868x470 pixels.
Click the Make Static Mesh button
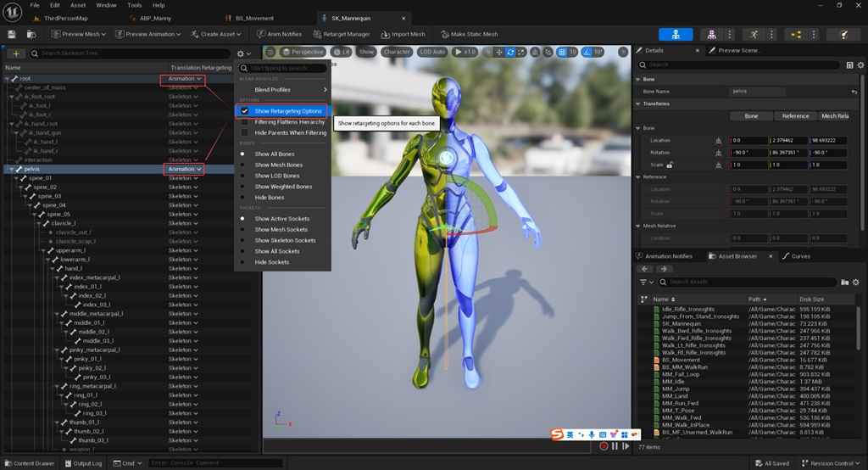point(470,35)
